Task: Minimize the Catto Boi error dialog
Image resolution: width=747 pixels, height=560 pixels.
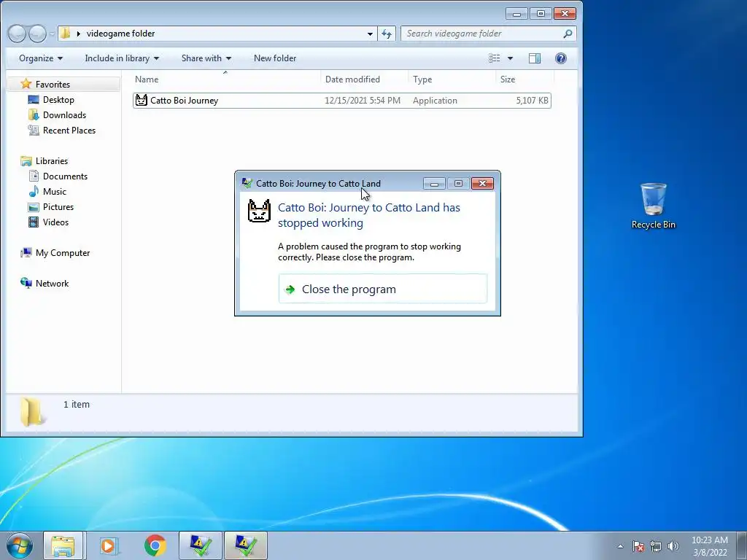Action: point(434,183)
